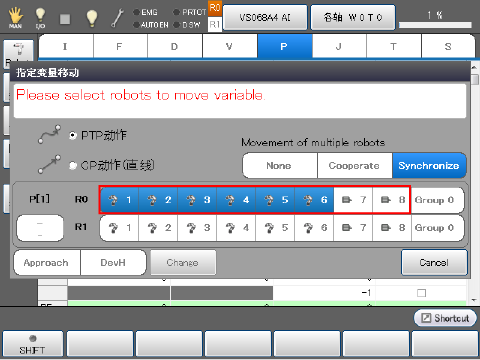This screenshot has height=360, width=480.
Task: Toggle R0 joint 4
Action: (x=236, y=200)
